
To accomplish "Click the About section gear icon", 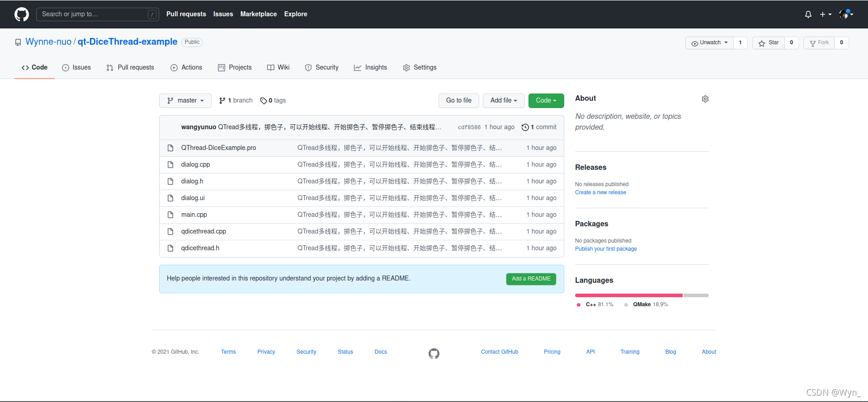I will [705, 99].
